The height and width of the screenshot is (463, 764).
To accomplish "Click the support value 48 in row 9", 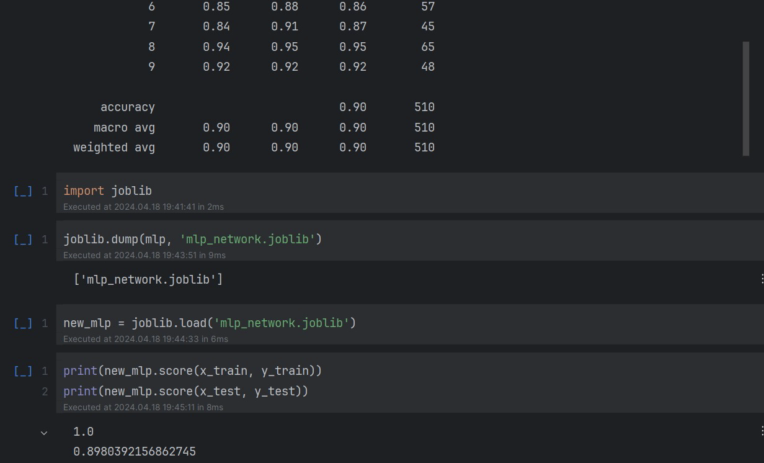I will pyautogui.click(x=428, y=67).
